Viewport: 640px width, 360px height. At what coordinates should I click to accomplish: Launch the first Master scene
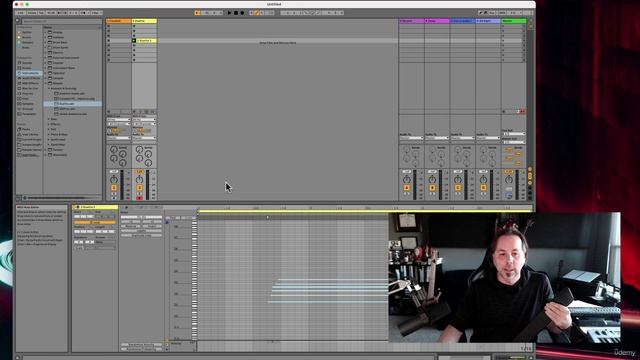click(503, 26)
